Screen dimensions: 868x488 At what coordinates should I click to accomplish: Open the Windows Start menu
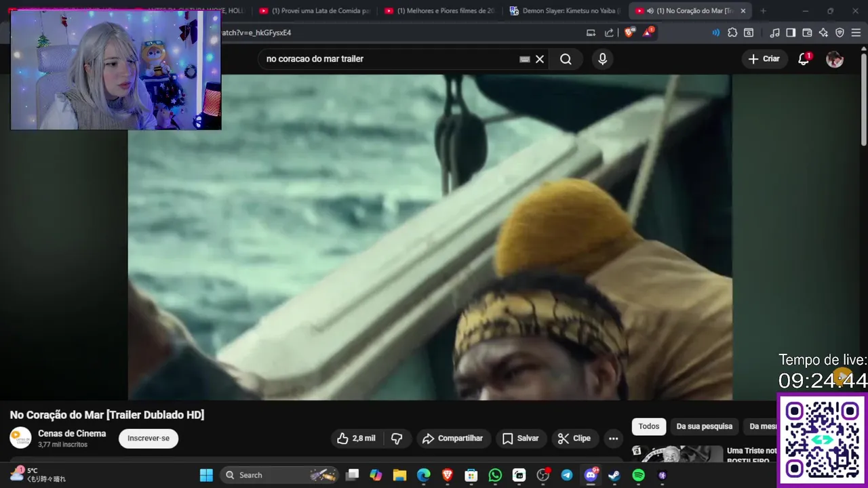pos(206,475)
